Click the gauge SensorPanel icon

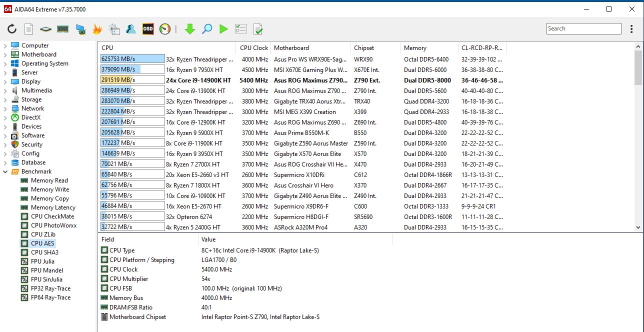165,29
